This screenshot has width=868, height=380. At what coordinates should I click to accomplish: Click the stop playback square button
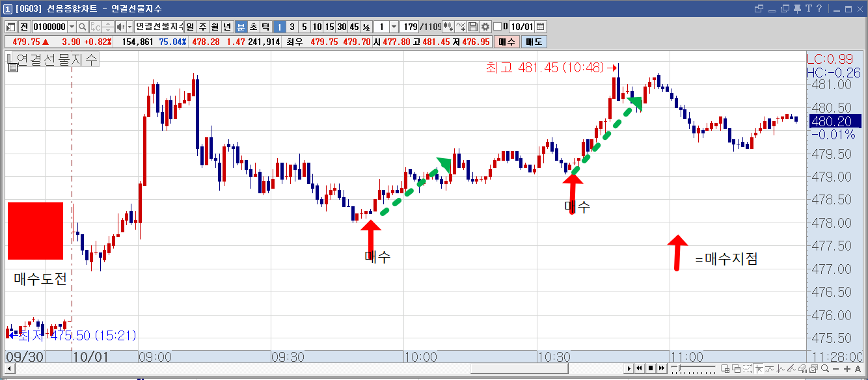click(x=651, y=368)
